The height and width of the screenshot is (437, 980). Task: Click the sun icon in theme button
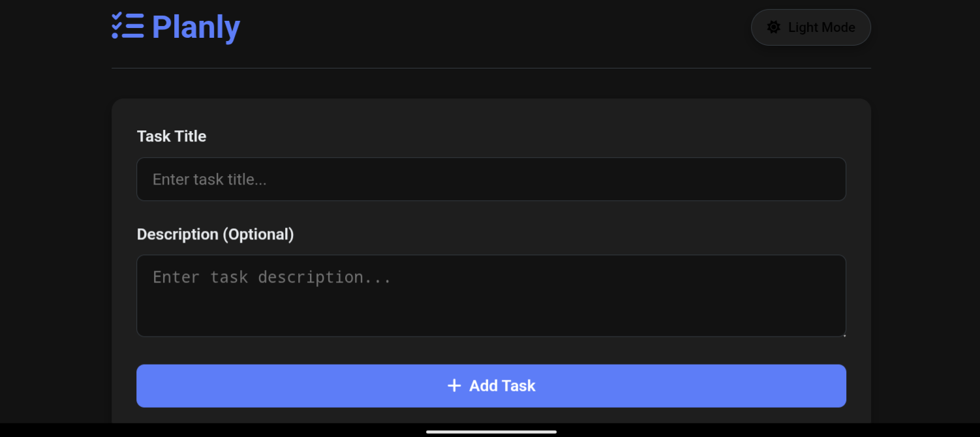click(774, 27)
